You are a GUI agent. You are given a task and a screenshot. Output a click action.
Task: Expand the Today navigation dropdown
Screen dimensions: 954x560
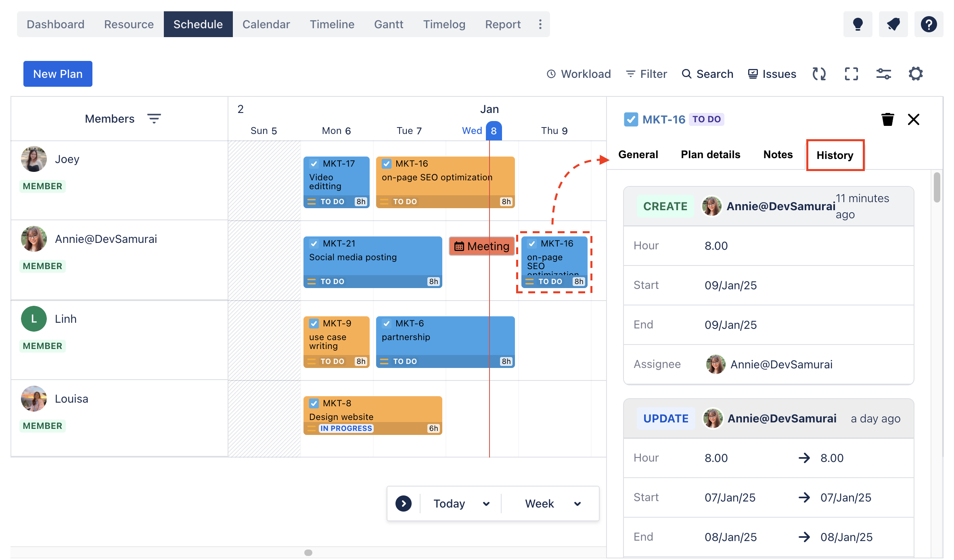485,504
